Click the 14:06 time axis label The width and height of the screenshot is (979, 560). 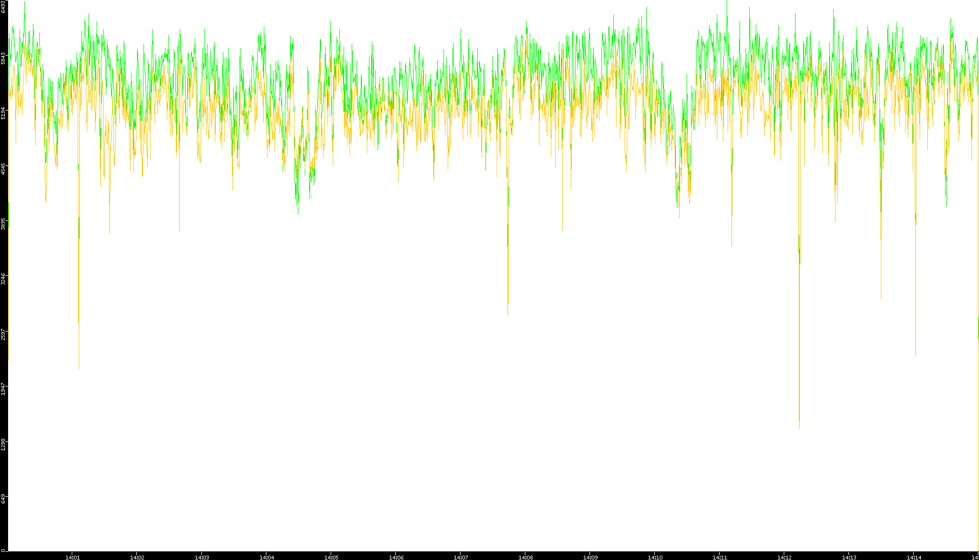click(x=396, y=557)
